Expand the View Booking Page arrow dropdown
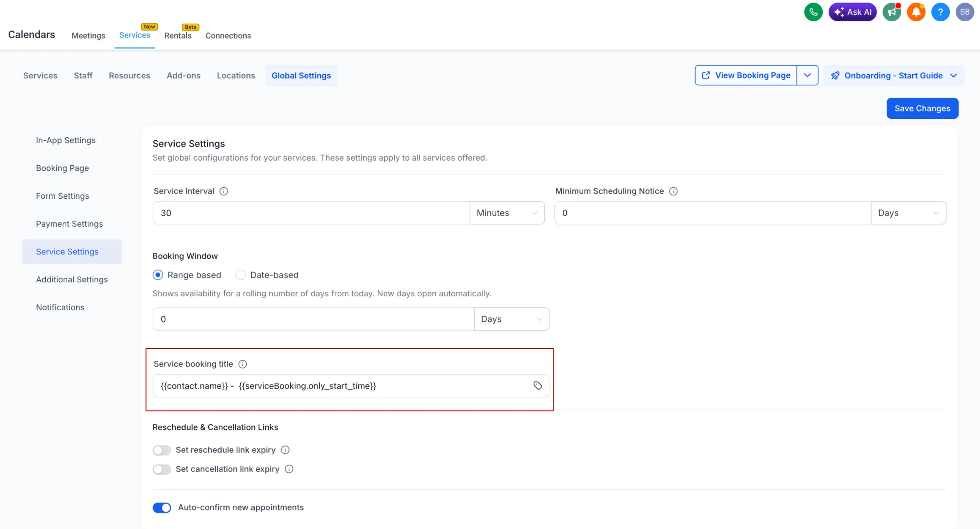The height and width of the screenshot is (529, 980). click(x=807, y=75)
